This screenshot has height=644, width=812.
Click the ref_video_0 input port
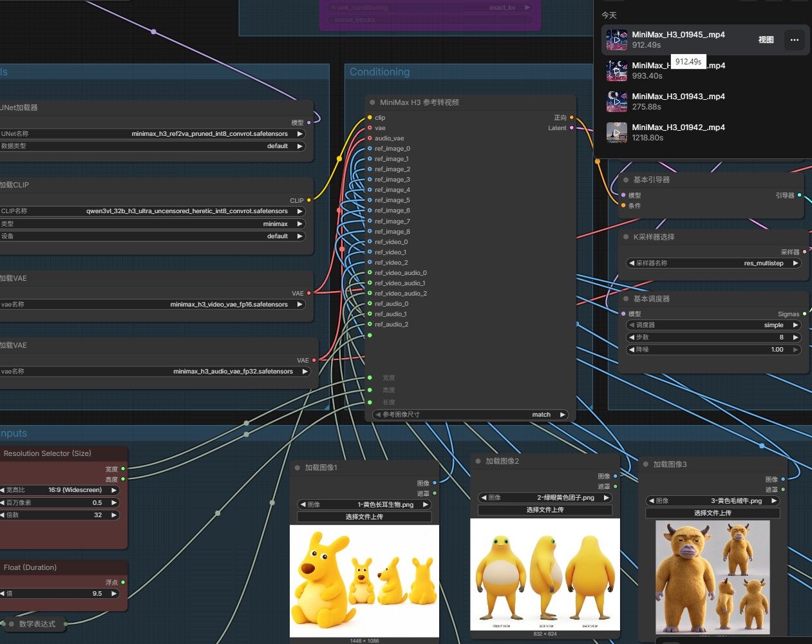(x=370, y=242)
